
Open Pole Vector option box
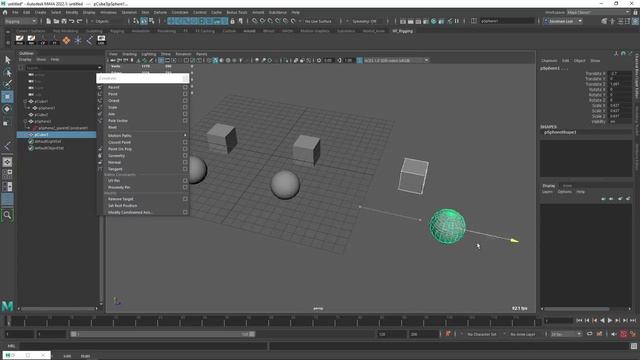click(185, 121)
